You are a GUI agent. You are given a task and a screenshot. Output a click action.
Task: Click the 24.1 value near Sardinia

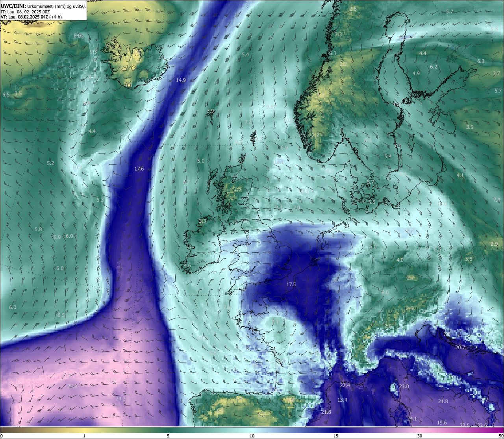[412, 419]
